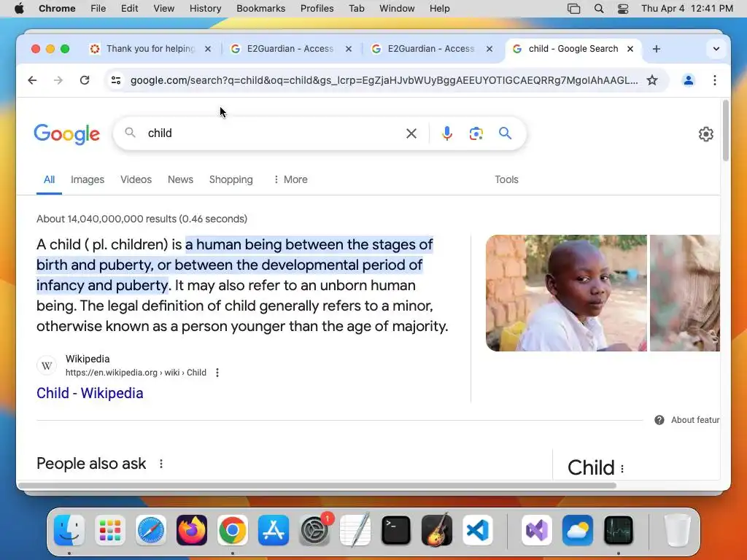Expand the More search categories menu
Viewport: 747px width, 560px height.
point(290,179)
